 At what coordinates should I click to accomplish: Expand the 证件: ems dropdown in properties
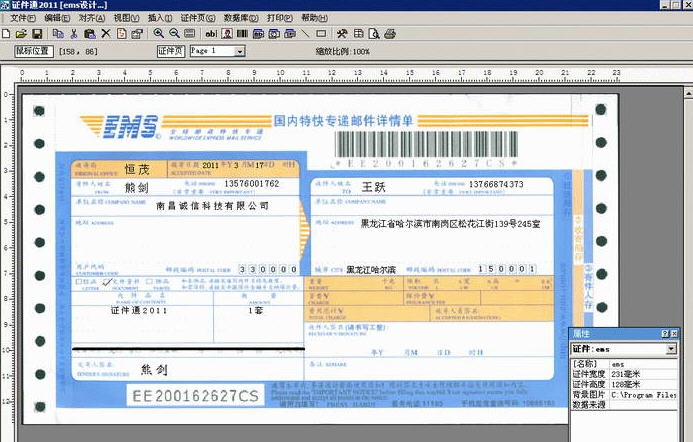pos(671,349)
